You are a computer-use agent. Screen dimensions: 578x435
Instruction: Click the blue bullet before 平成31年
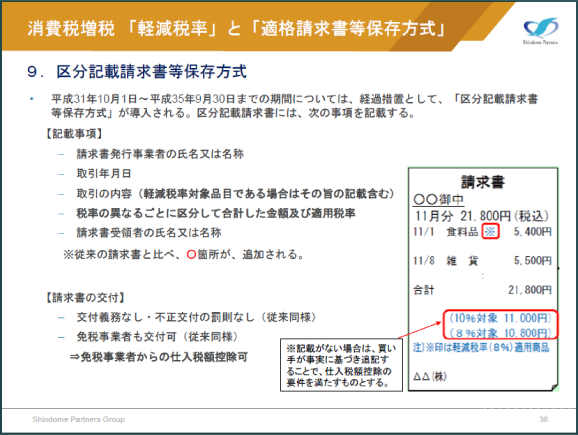pyautogui.click(x=32, y=99)
